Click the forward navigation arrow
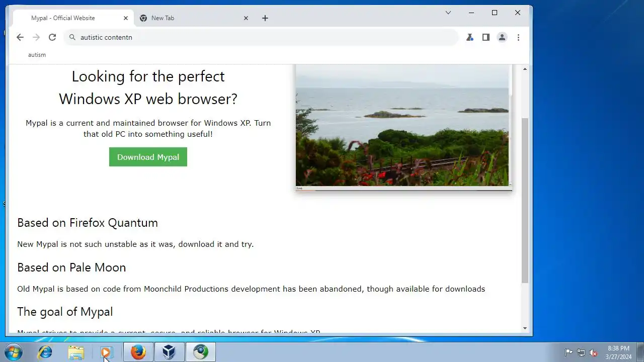This screenshot has height=362, width=644. (x=36, y=37)
